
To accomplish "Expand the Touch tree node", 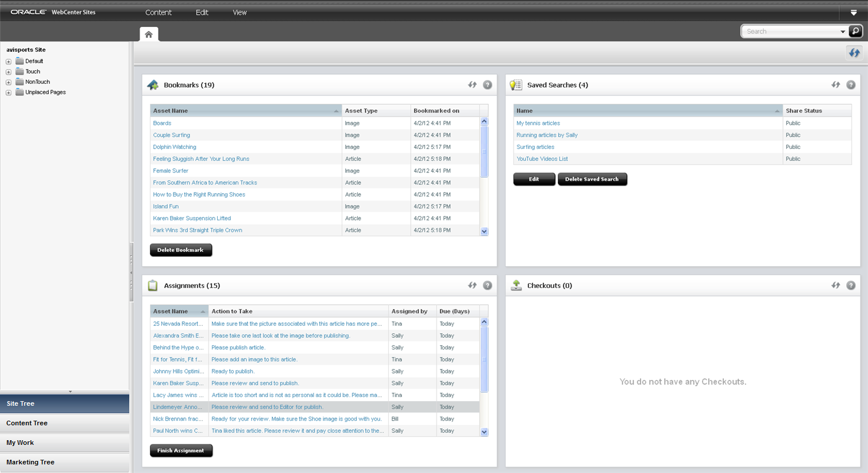I will (9, 72).
